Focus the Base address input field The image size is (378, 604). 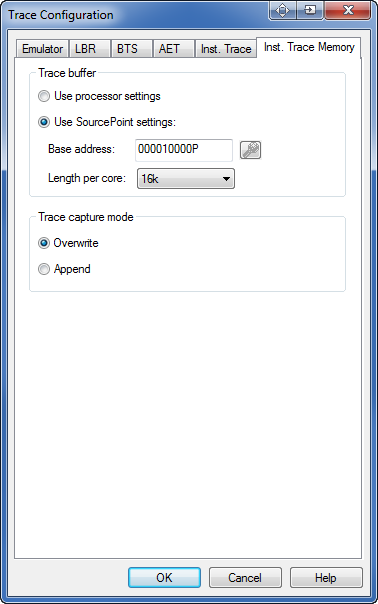(x=184, y=150)
